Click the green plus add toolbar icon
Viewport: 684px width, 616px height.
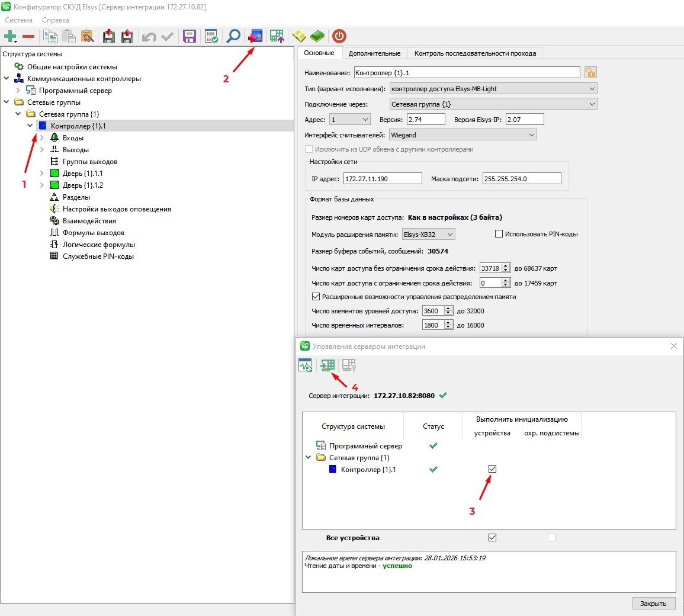tap(10, 36)
